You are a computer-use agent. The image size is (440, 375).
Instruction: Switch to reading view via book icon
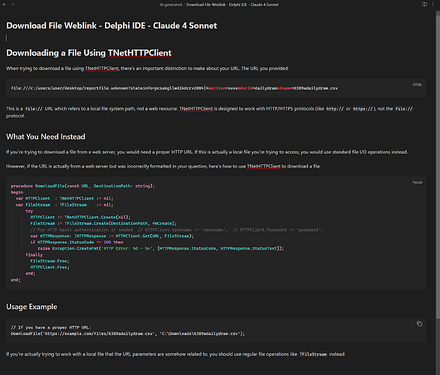(x=424, y=5)
